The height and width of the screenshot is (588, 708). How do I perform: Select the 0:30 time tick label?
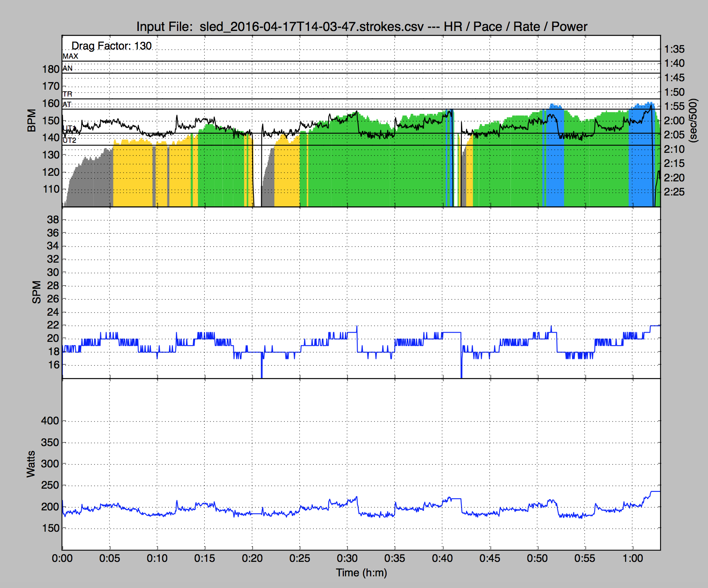point(347,558)
